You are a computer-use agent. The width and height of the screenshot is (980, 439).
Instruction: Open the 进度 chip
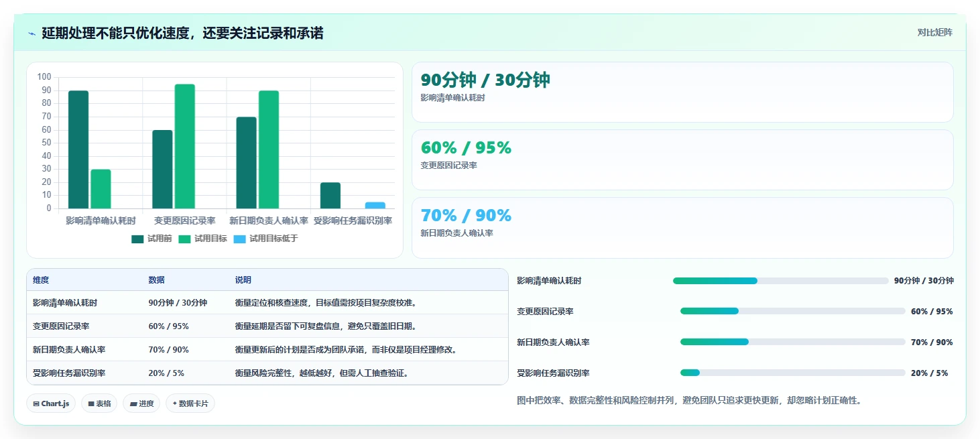coord(141,403)
